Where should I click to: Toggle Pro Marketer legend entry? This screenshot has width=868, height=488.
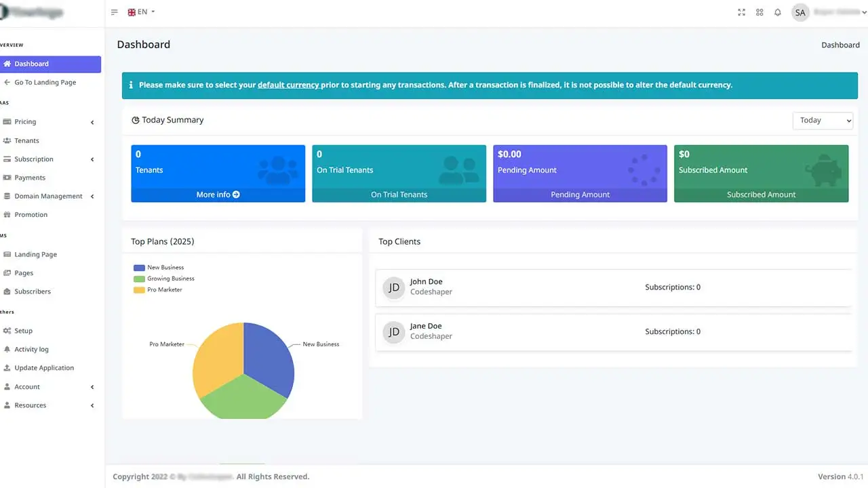click(157, 289)
